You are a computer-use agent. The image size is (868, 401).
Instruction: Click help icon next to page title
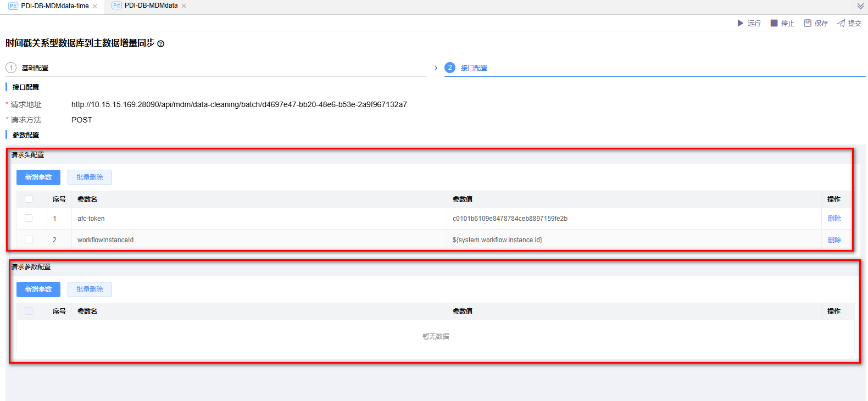(x=161, y=44)
